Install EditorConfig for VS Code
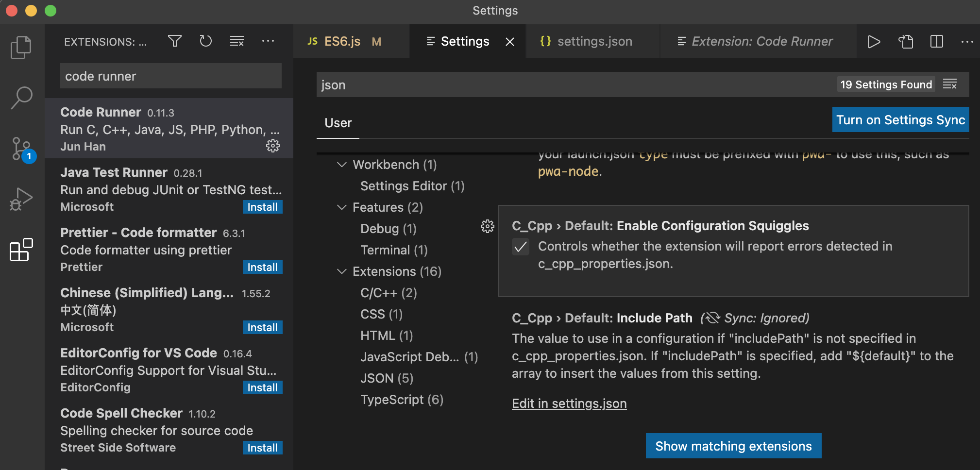The image size is (980, 470). click(x=262, y=387)
